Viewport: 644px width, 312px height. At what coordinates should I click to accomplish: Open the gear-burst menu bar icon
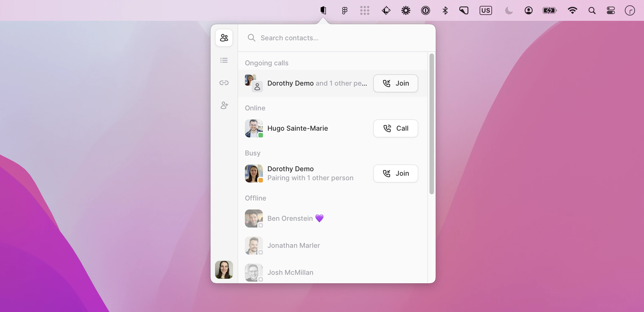[x=406, y=11]
